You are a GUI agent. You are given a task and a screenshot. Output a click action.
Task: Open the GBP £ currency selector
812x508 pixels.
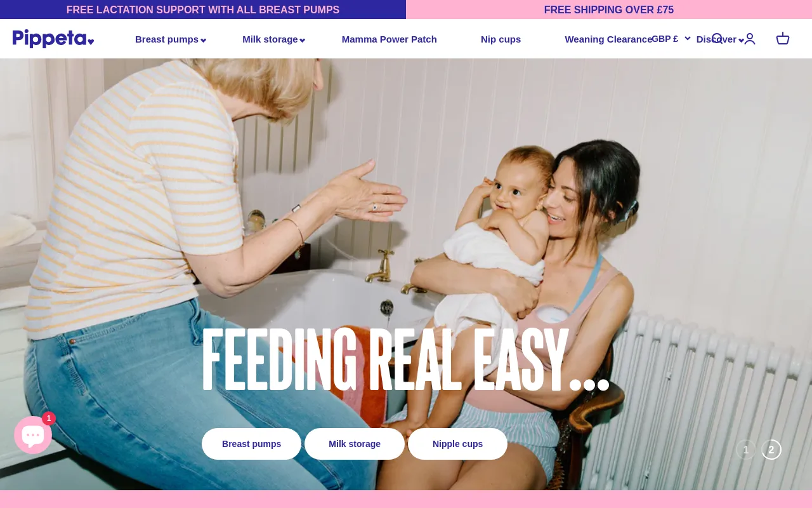coord(671,39)
